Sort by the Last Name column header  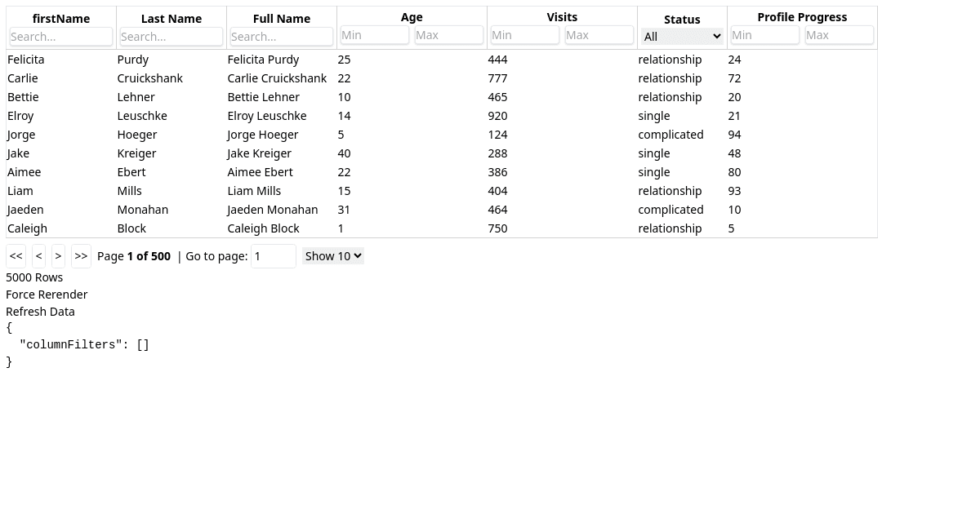(171, 18)
